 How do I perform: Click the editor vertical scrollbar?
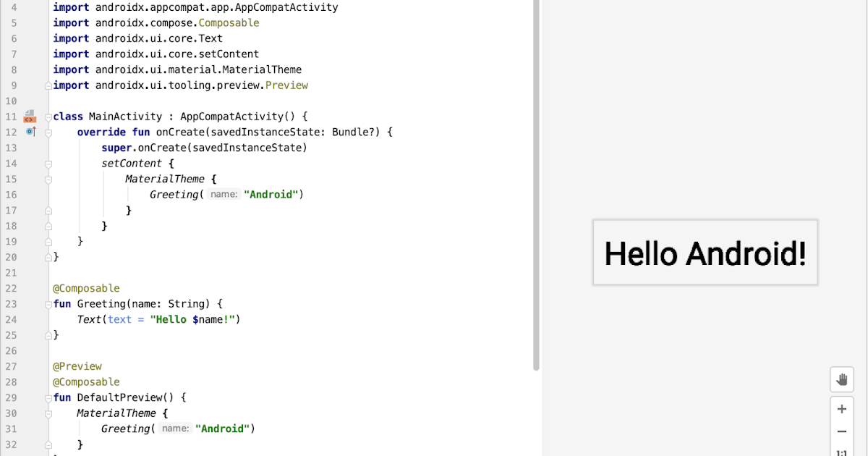[536, 185]
